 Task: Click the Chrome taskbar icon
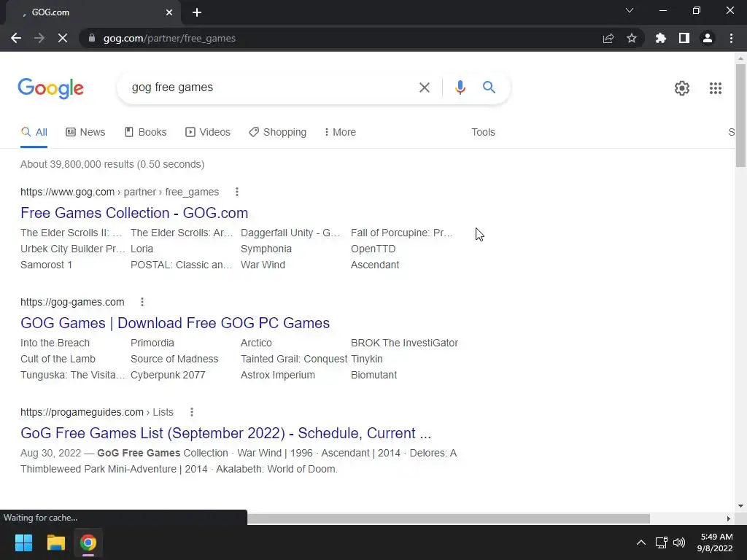88,542
